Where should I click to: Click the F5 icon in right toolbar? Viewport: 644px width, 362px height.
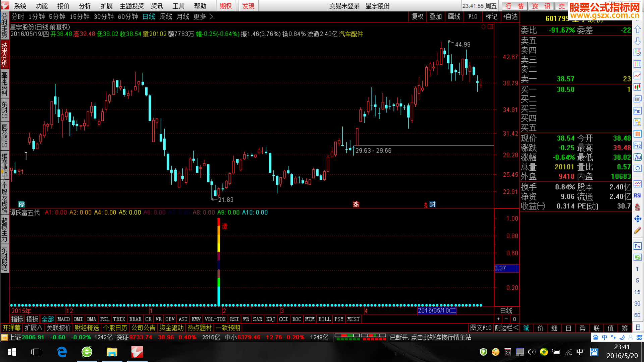(x=637, y=246)
